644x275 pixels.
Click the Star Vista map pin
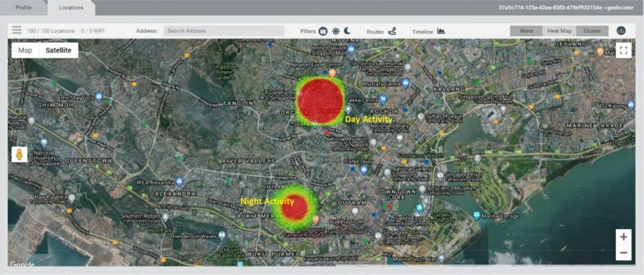tap(98, 97)
